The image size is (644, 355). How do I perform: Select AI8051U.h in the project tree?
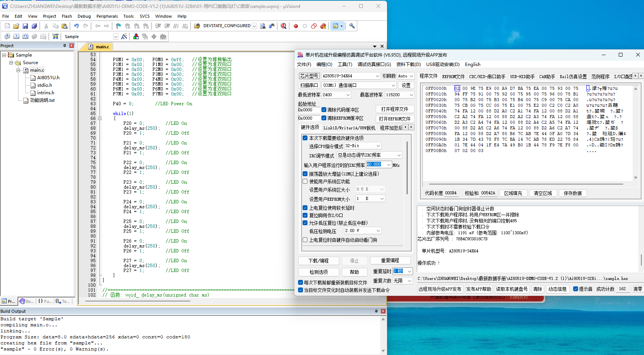pyautogui.click(x=48, y=78)
